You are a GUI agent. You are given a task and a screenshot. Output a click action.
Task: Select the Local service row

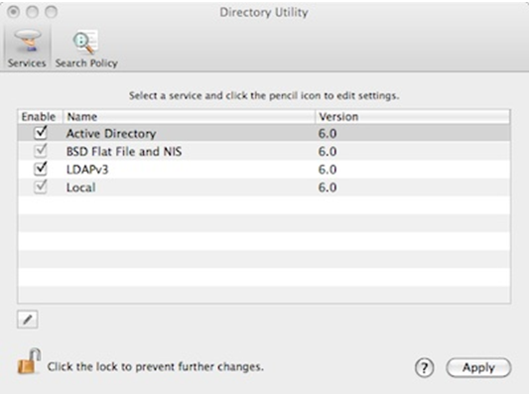click(x=264, y=188)
